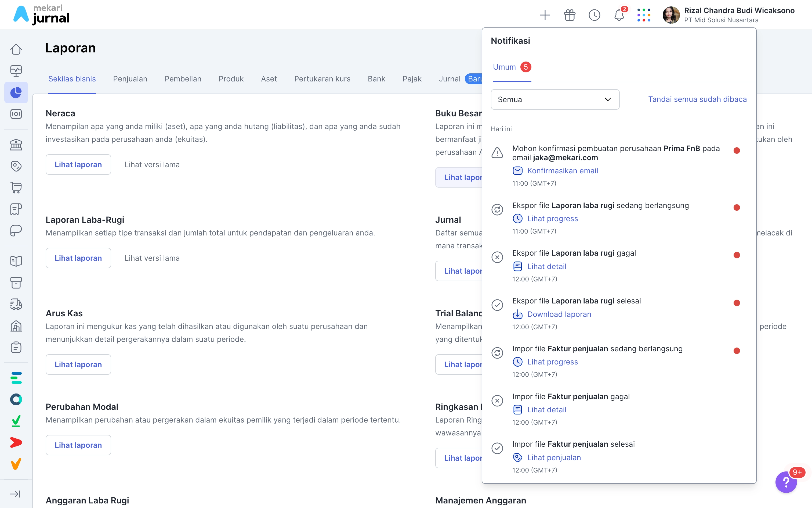Click the warning triangle icon on Prima FnB notification
The height and width of the screenshot is (508, 812).
click(497, 153)
